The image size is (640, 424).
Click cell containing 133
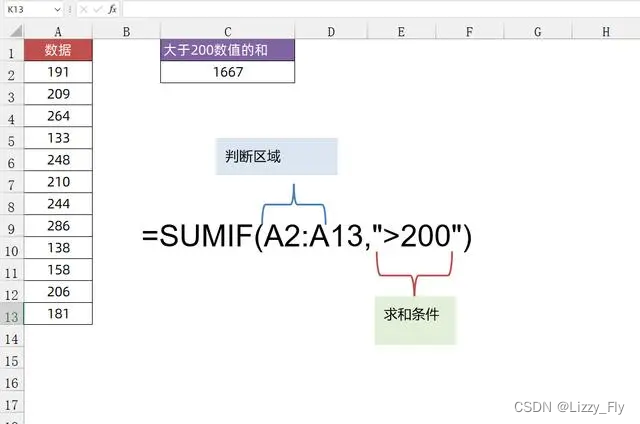[58, 138]
